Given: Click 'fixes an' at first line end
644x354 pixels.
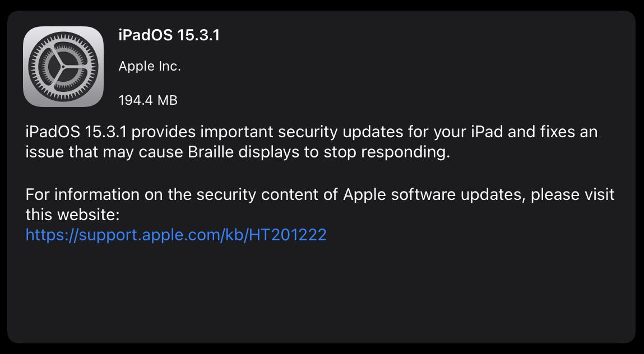Looking at the screenshot, I should (572, 133).
